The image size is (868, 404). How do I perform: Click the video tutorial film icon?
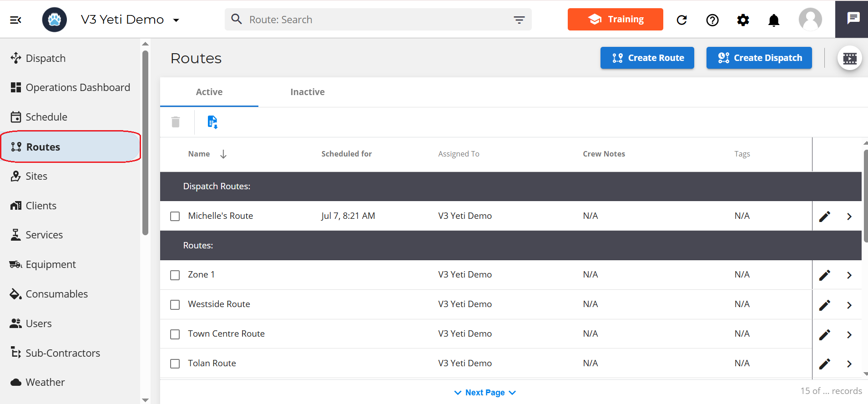coord(849,58)
